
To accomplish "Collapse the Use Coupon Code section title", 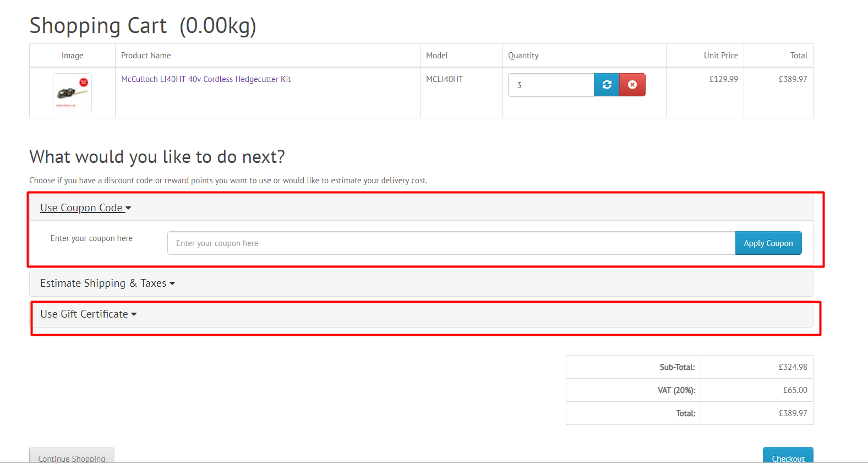I will point(81,208).
